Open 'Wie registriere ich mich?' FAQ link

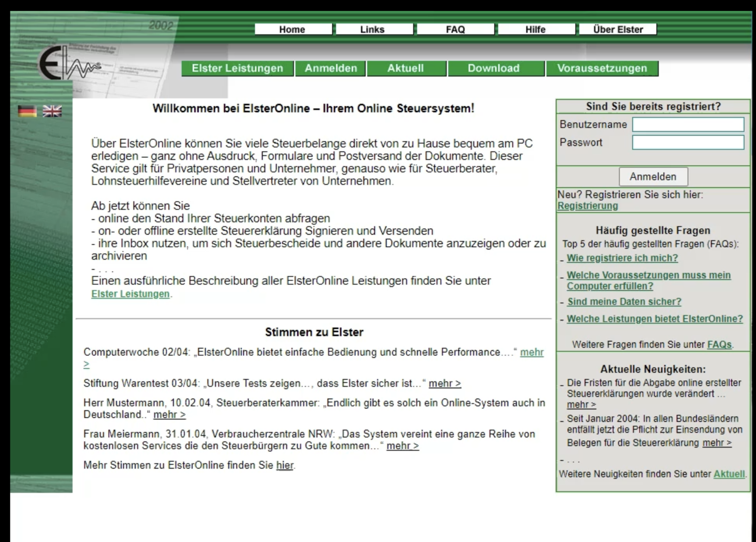[622, 258]
